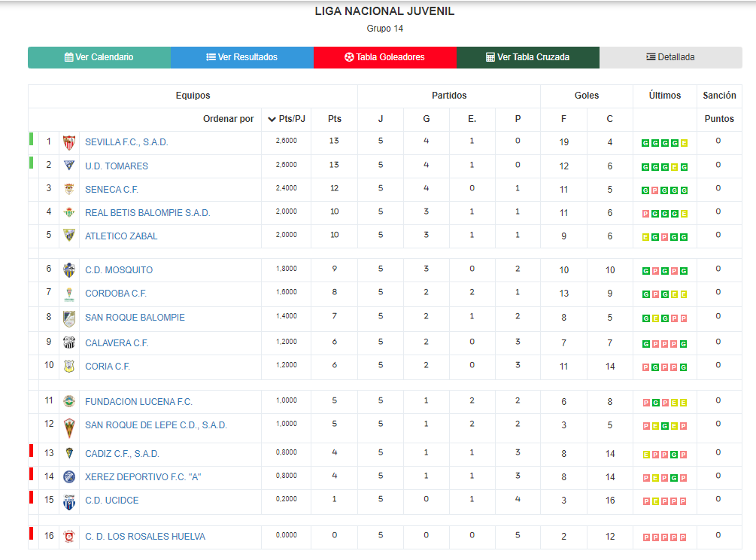Image resolution: width=756 pixels, height=560 pixels.
Task: Click Seneca C.F.'s Pts/PJ value 2,4000
Action: [x=287, y=188]
